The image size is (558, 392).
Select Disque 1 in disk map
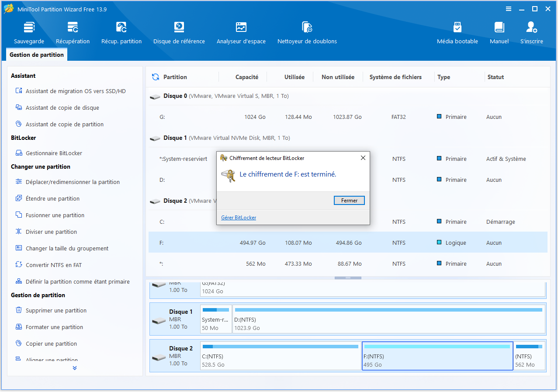(175, 319)
